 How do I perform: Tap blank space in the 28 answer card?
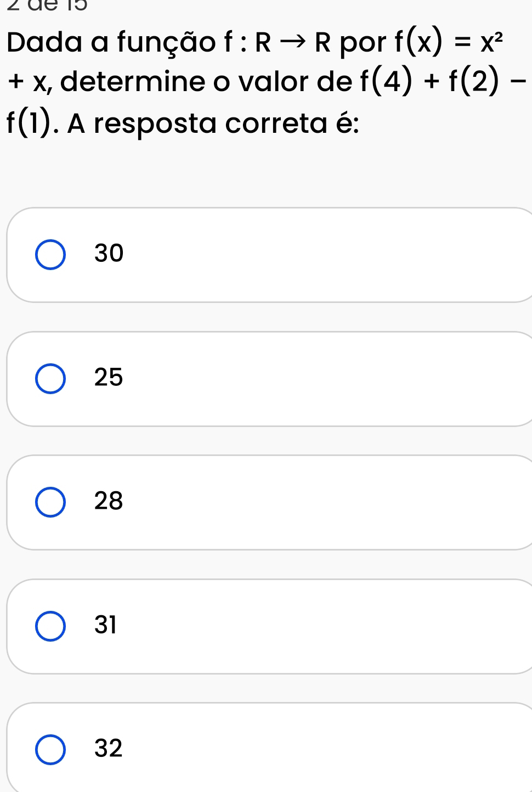click(329, 502)
